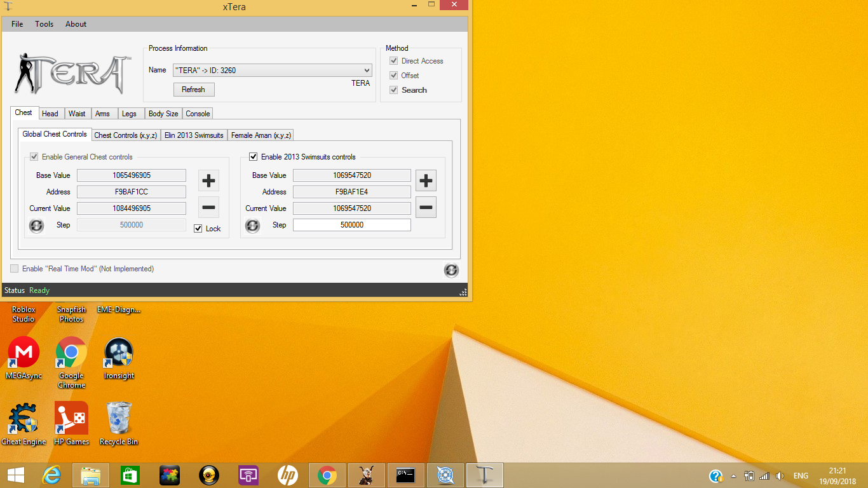The width and height of the screenshot is (868, 488).
Task: Expand the process Name dropdown
Action: [x=367, y=71]
